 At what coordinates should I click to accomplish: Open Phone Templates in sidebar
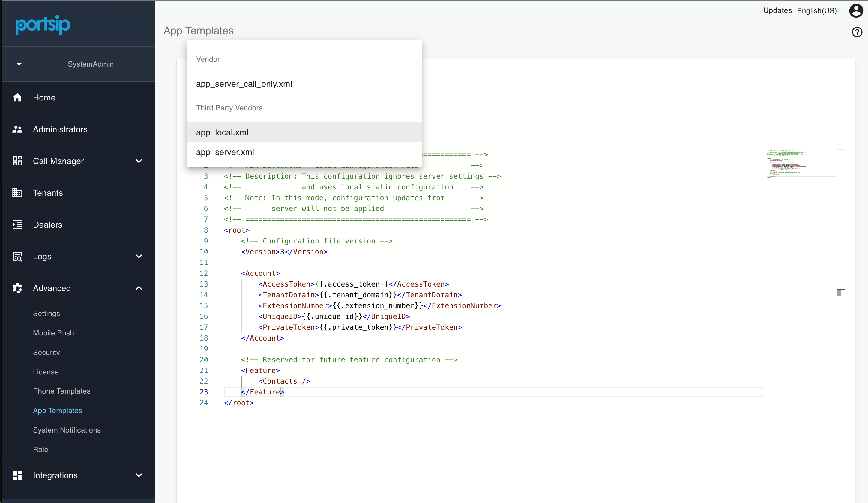pyautogui.click(x=62, y=391)
